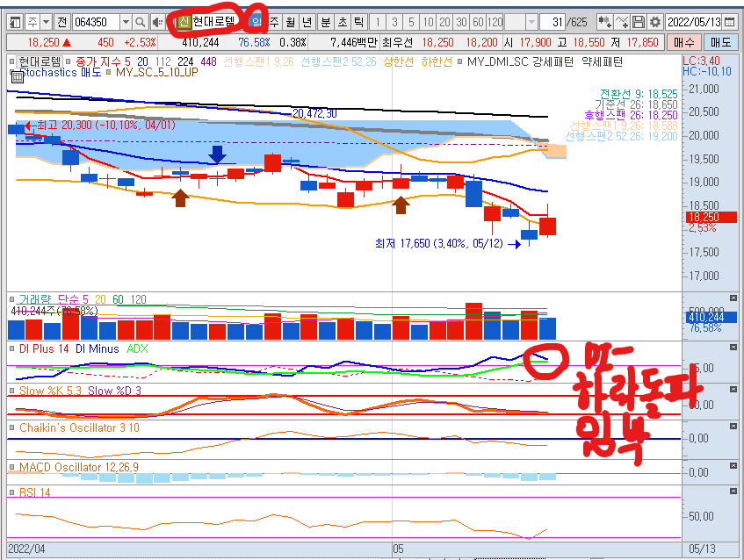The image size is (744, 560).
Task: Toggle the 종가 지수 moving average checkbox
Action: point(69,61)
